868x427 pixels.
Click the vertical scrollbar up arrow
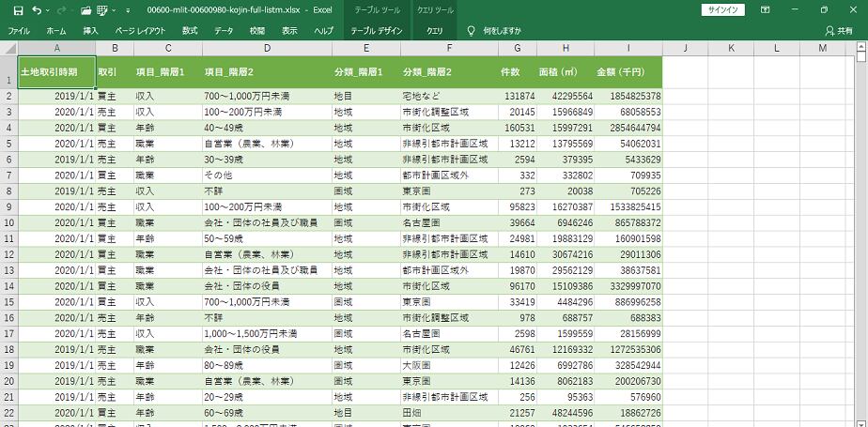click(x=862, y=48)
